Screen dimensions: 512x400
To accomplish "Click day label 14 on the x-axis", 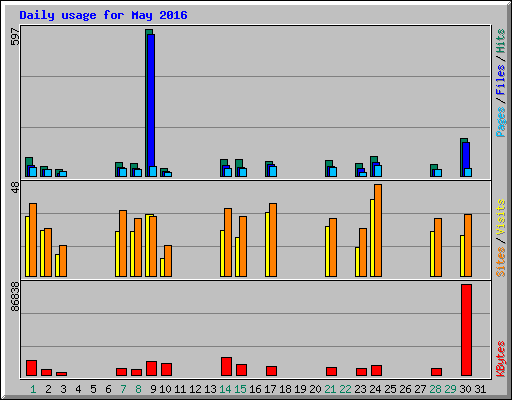I will [x=225, y=389].
